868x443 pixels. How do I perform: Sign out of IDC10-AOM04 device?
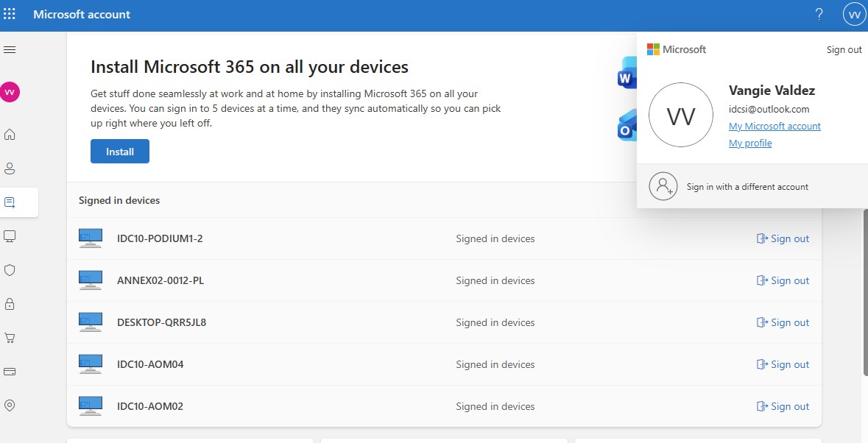783,364
